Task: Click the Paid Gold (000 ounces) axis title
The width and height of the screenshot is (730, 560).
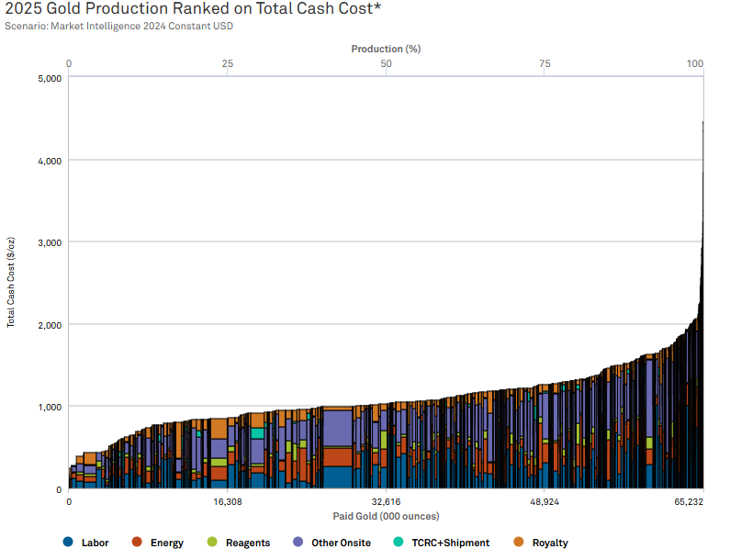Action: click(386, 516)
